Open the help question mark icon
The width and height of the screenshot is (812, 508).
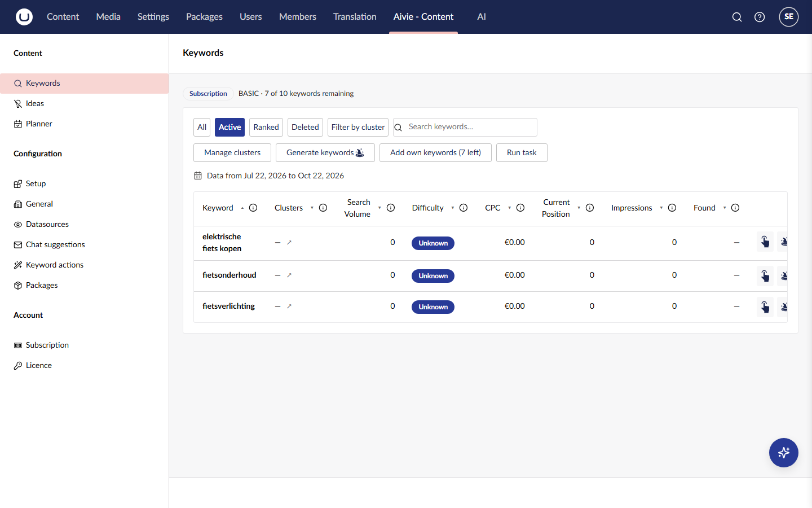[760, 17]
